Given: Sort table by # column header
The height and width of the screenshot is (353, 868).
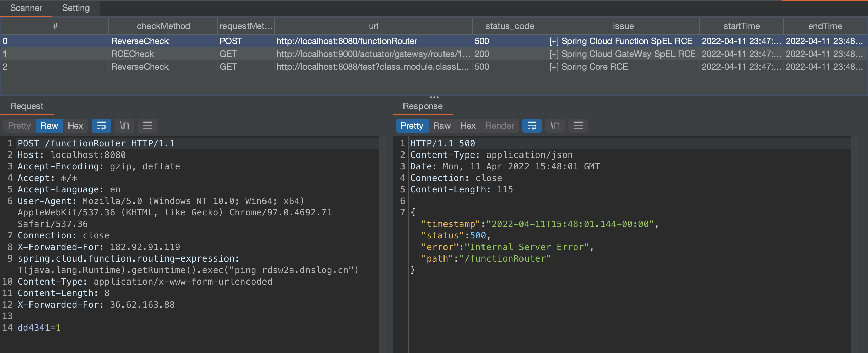Looking at the screenshot, I should point(55,26).
